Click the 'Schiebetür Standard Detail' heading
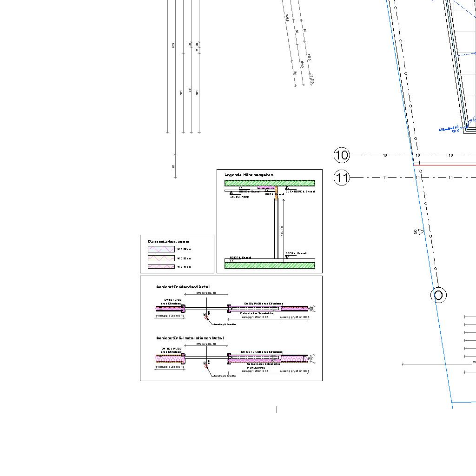This screenshot has height=476, width=476. pyautogui.click(x=183, y=287)
